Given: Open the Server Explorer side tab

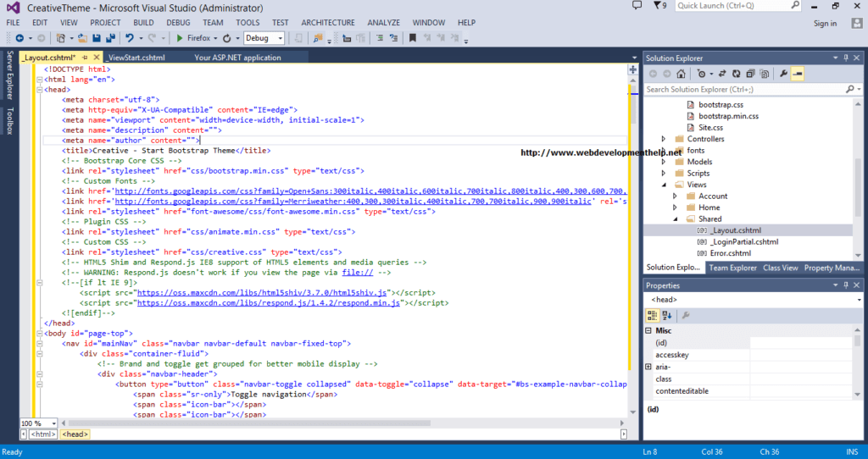Looking at the screenshot, I should pyautogui.click(x=9, y=75).
